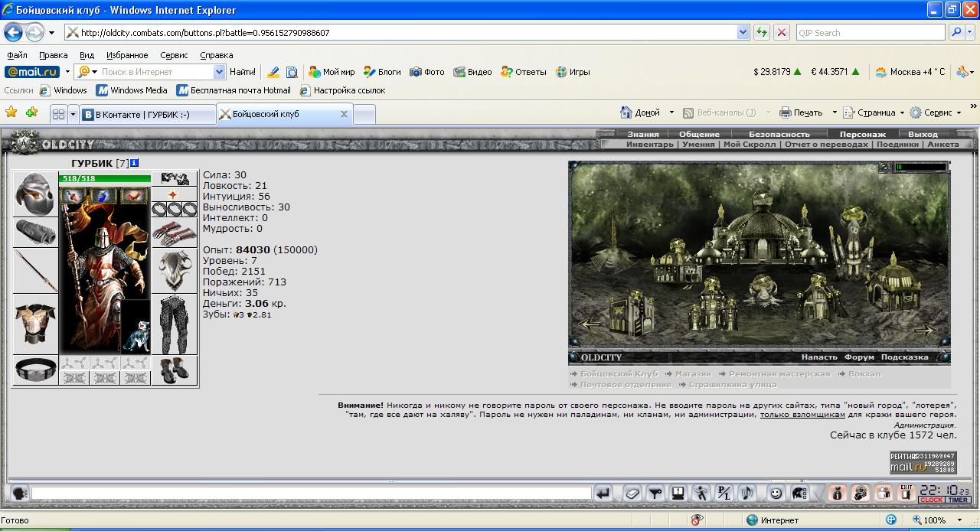Click the head icon left of chat input
This screenshot has width=980, height=531.
pyautogui.click(x=20, y=494)
